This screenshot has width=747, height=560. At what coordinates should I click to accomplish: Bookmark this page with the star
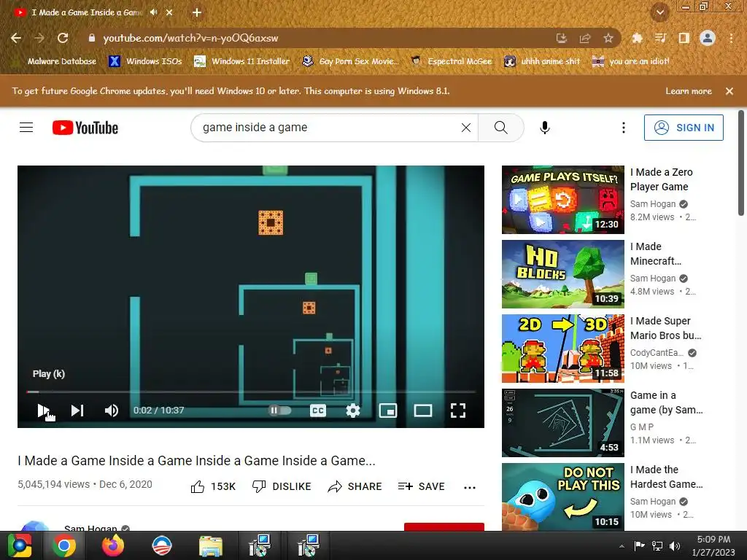click(x=608, y=38)
